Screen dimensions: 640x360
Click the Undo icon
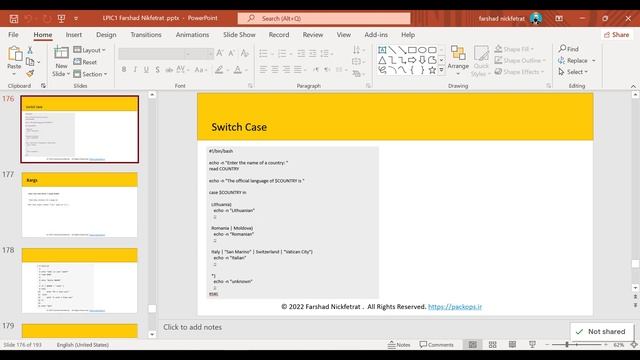pos(28,18)
